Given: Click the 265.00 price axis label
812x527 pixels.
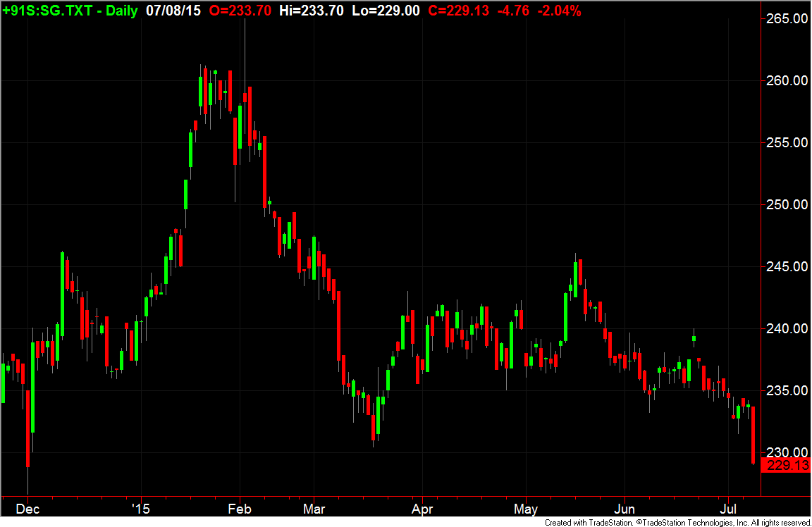Looking at the screenshot, I should click(787, 18).
